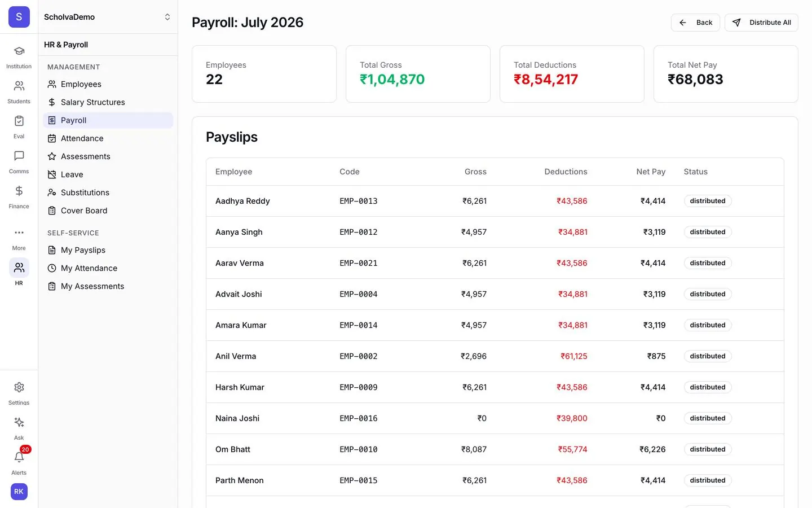
Task: Open the Ask sparkle icon
Action: click(19, 422)
